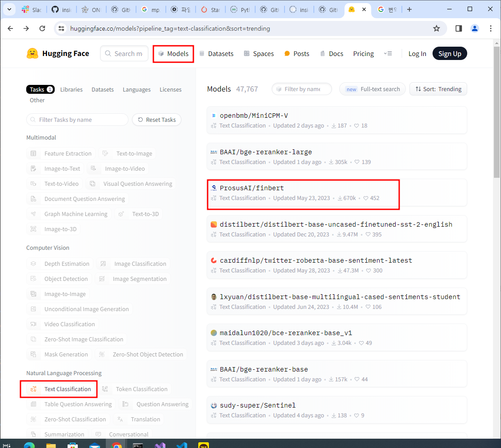Click the site information icon in address bar
501x448 pixels.
[x=61, y=28]
